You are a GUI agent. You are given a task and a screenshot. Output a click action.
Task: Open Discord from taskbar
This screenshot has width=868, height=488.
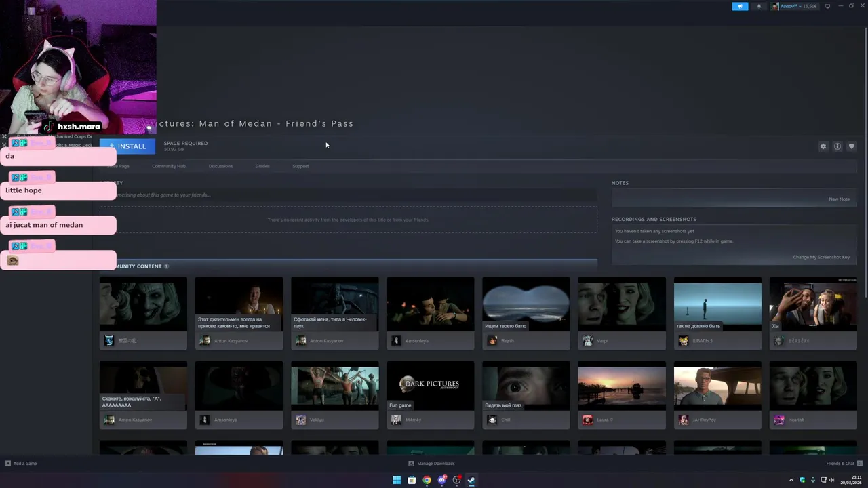coord(441,481)
